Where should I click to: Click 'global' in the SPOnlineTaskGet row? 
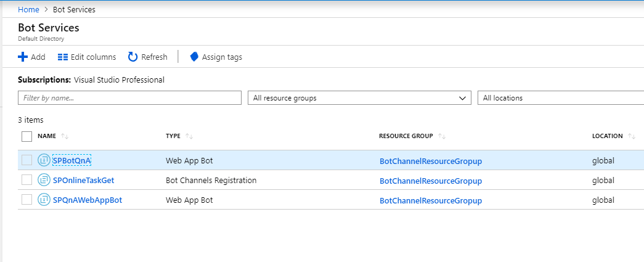click(603, 180)
